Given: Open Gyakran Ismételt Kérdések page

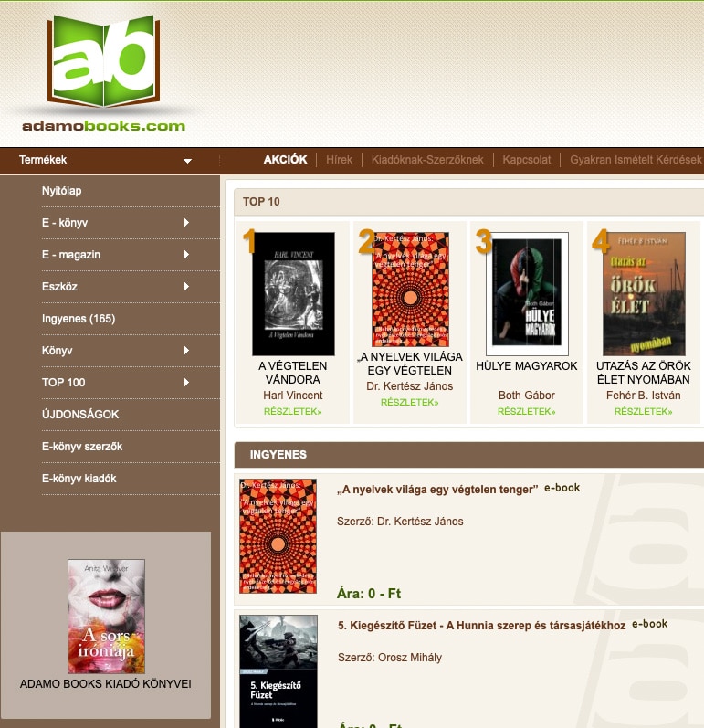Looking at the screenshot, I should 636,160.
